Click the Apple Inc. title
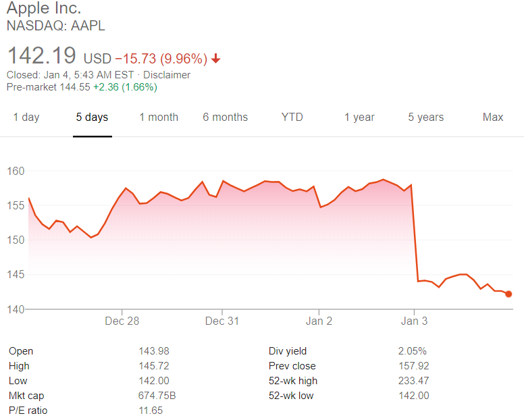Viewport: 524px width, 420px height. click(44, 9)
